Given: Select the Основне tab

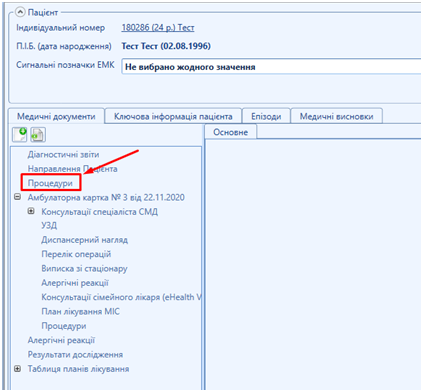Looking at the screenshot, I should coord(230,132).
